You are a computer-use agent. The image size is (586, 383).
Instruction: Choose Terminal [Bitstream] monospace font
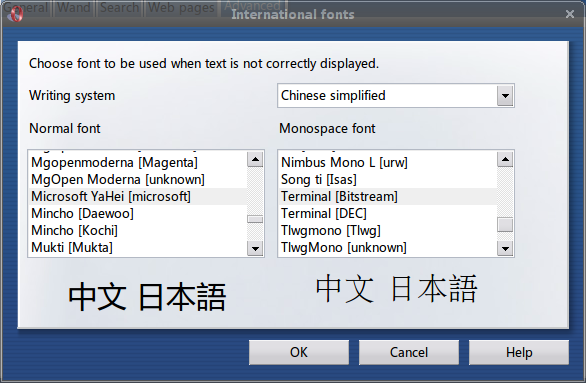pos(388,197)
